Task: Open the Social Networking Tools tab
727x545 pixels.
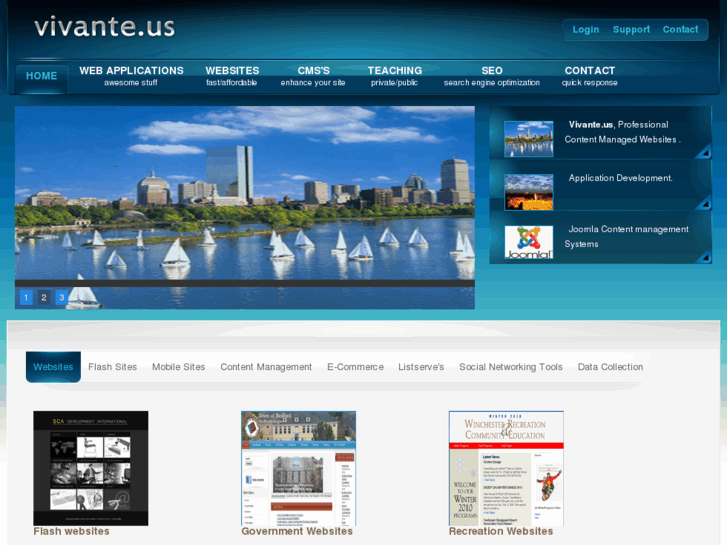Action: [x=510, y=367]
